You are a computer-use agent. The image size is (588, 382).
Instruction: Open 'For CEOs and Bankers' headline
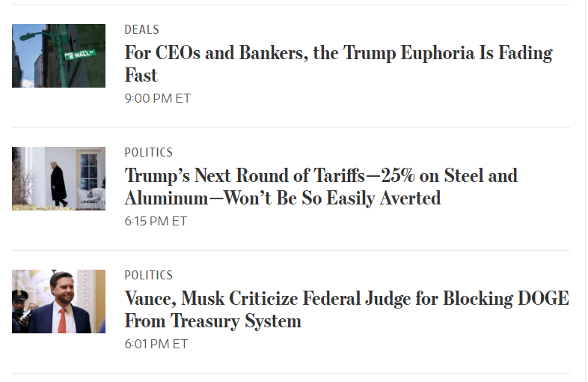(338, 54)
